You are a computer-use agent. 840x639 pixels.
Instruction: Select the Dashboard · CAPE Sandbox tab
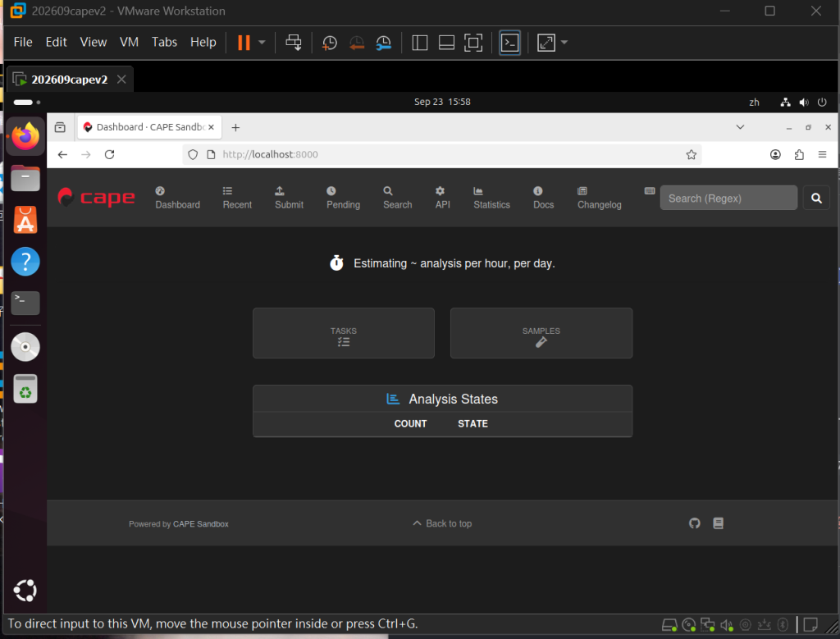click(149, 127)
